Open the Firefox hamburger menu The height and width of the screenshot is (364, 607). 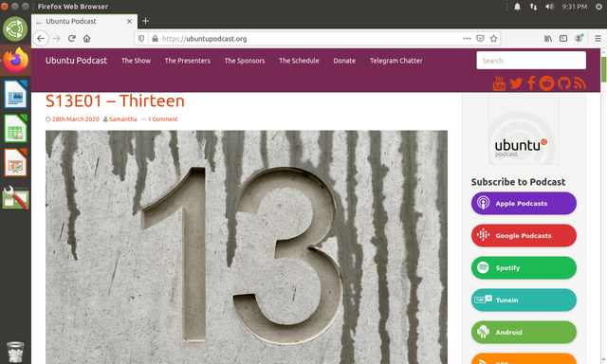pos(598,38)
